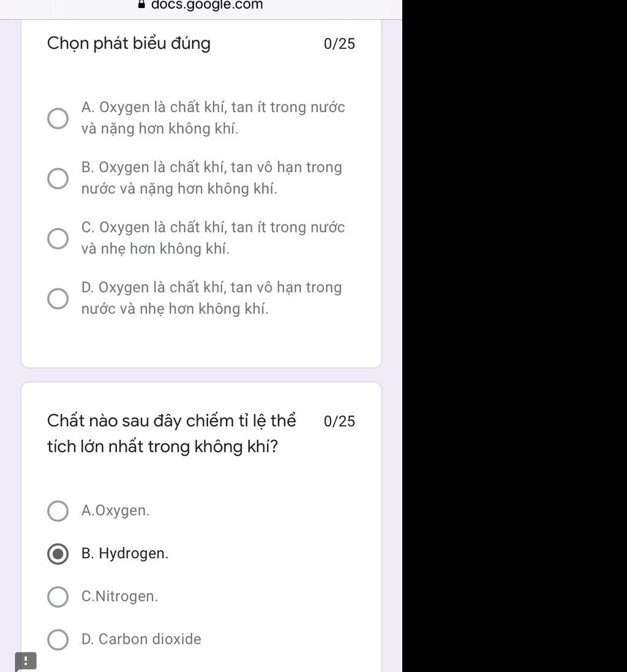The height and width of the screenshot is (672, 627).
Task: Click answer text 'C. Oxygen ... tan ít ... nhẹ hơn không khí'
Action: (x=213, y=238)
